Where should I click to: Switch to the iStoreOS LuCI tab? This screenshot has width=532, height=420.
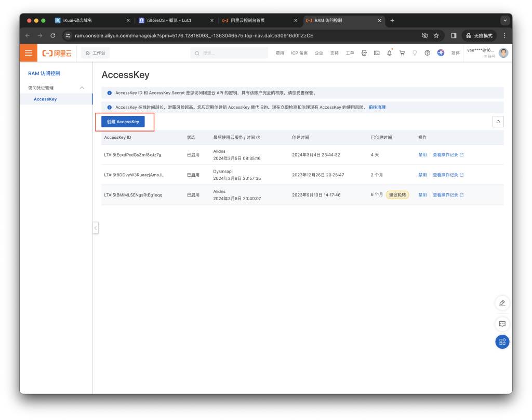click(174, 20)
